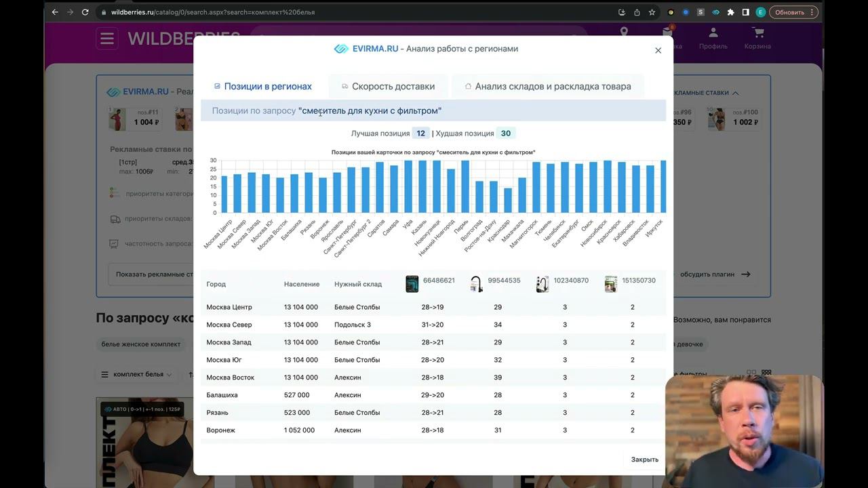Click the Москва Запад city cell
The width and height of the screenshot is (868, 488).
229,342
